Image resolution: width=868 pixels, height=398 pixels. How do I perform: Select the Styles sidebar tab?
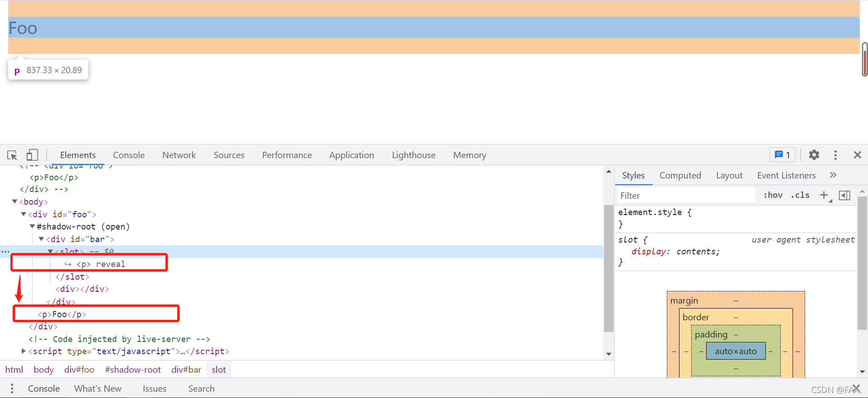click(633, 175)
